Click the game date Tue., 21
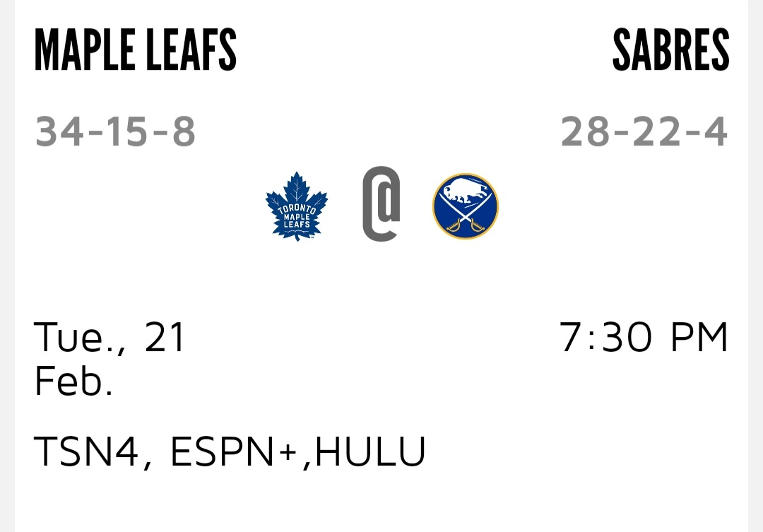This screenshot has height=532, width=763. pos(110,337)
